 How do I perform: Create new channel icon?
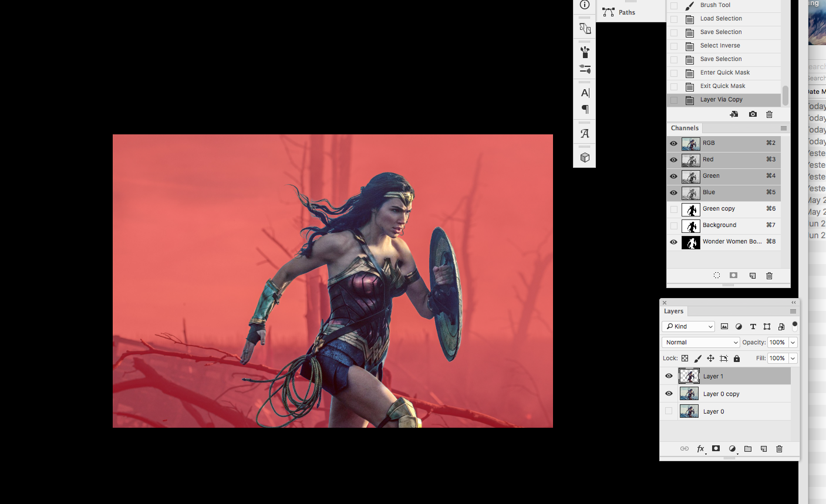pos(753,275)
